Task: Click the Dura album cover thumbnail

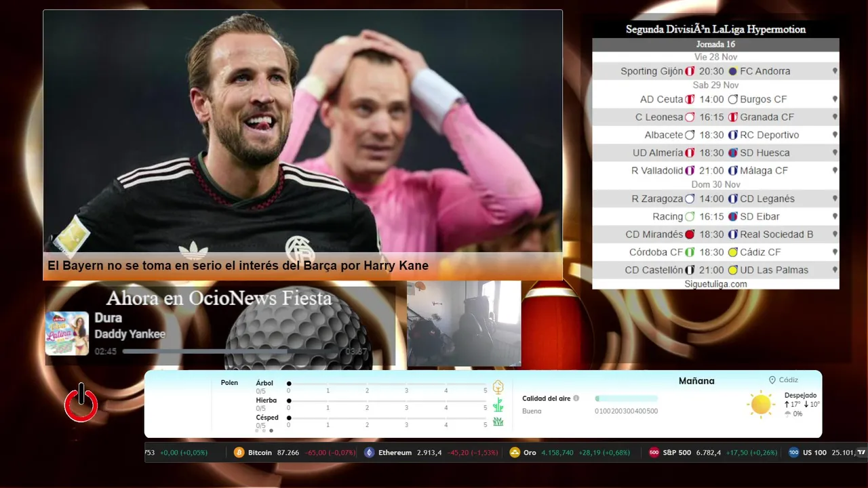Action: pos(67,333)
